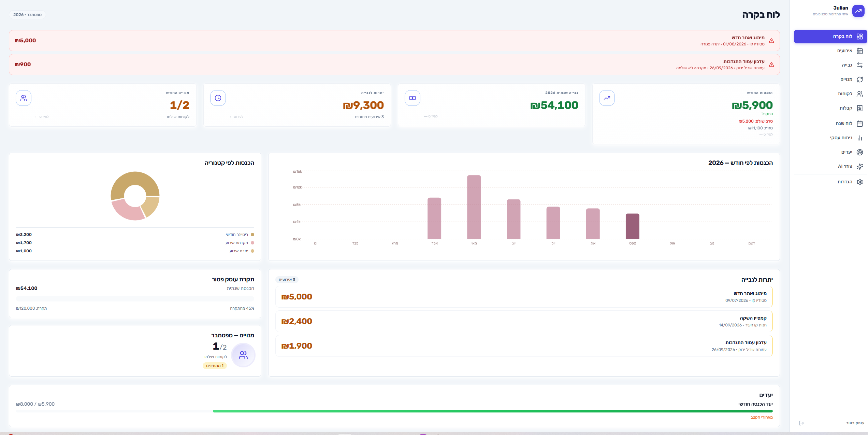Open the ניתוח עסקי bar-chart icon
Viewport: 868px width, 435px height.
[860, 138]
